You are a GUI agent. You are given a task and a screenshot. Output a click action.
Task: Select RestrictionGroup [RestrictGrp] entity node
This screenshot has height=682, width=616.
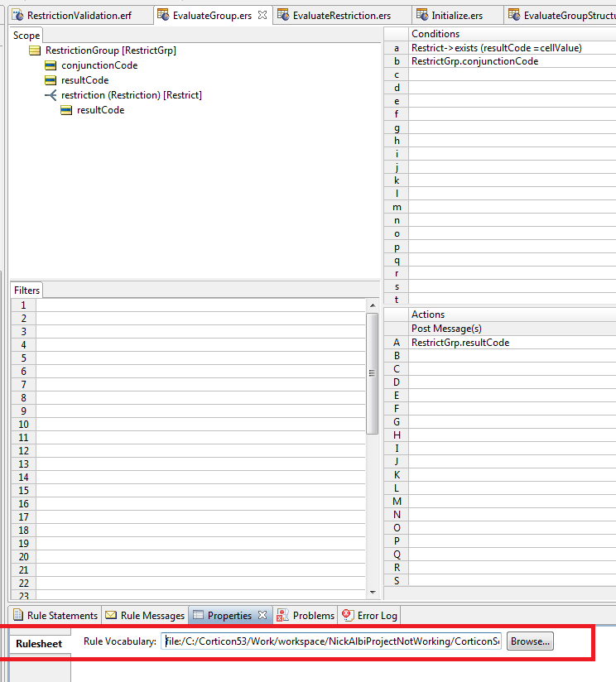click(110, 50)
